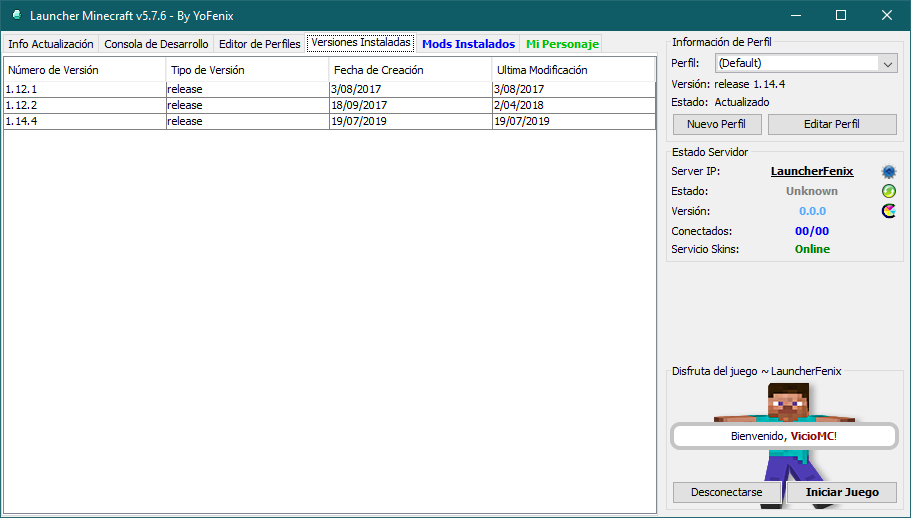Click Bienvenido, VicioMC! welcome banner
The height and width of the screenshot is (518, 911).
(784, 436)
